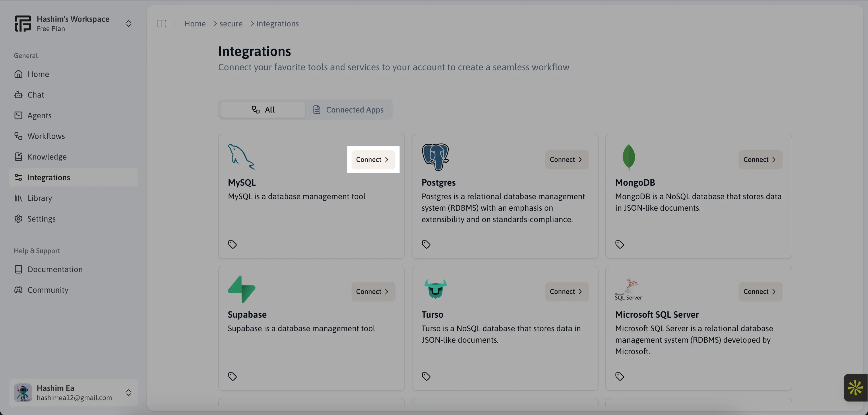This screenshot has width=868, height=415.
Task: Toggle the sidebar panel icon
Action: (162, 24)
